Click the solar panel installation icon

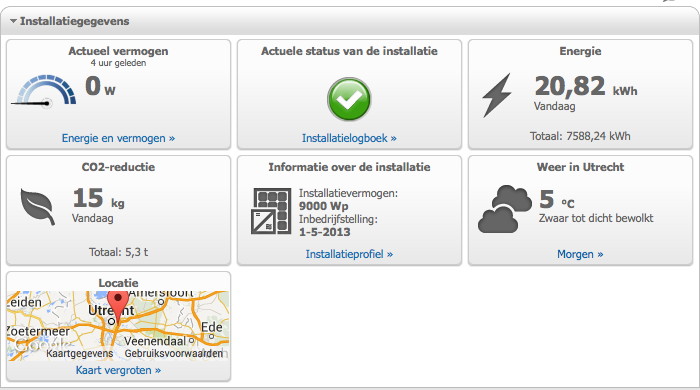271,211
